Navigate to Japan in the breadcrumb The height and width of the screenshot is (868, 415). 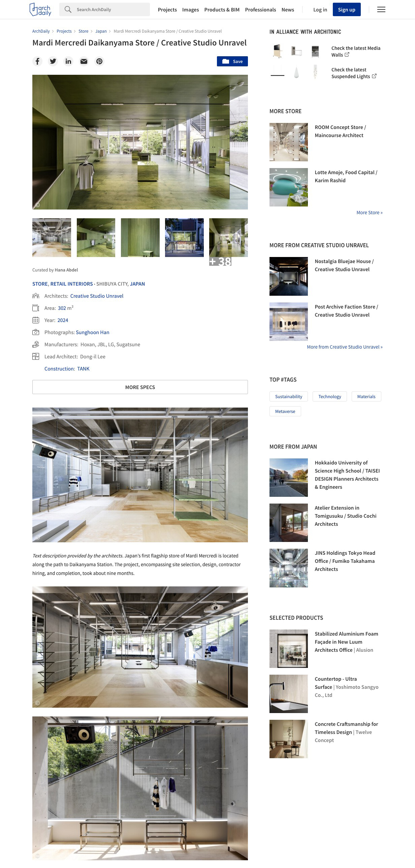pos(101,31)
